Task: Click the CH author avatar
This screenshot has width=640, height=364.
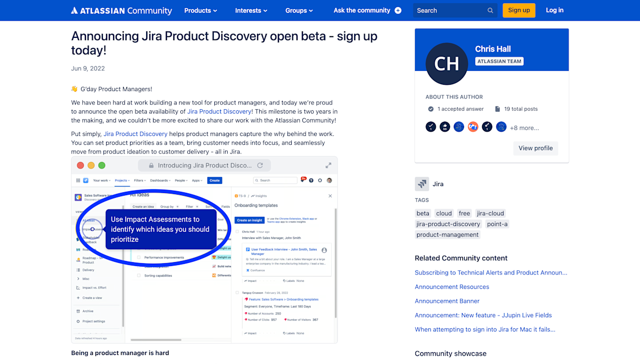Action: coord(446,64)
